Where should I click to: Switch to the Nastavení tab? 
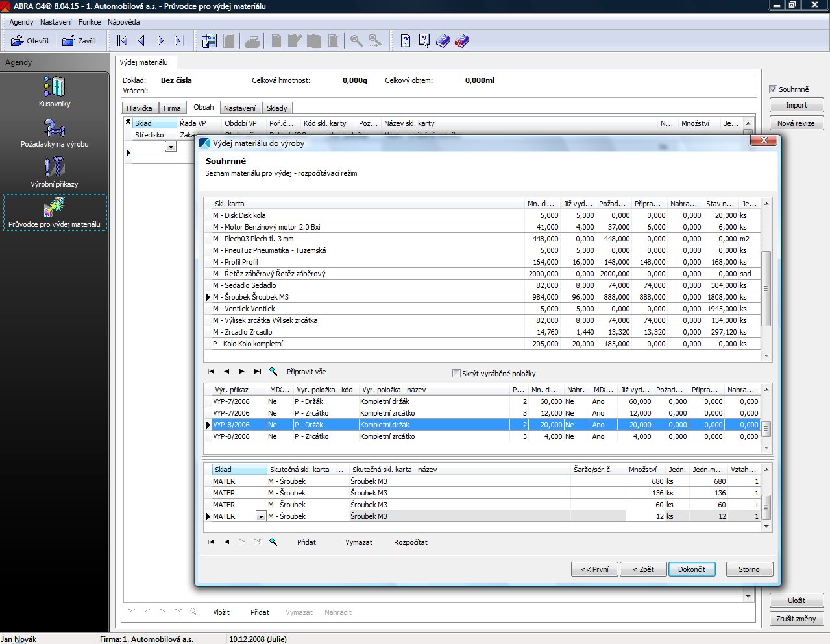[240, 108]
